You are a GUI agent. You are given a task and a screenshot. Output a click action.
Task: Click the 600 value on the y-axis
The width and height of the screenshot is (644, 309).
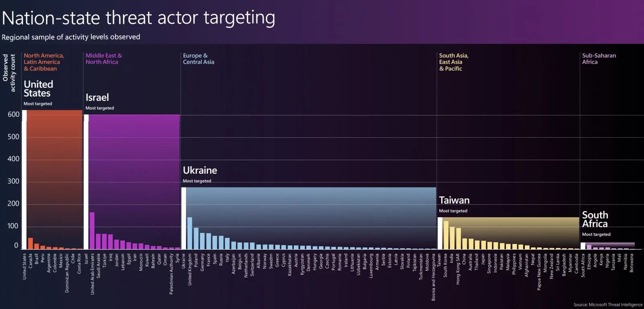[x=14, y=115]
